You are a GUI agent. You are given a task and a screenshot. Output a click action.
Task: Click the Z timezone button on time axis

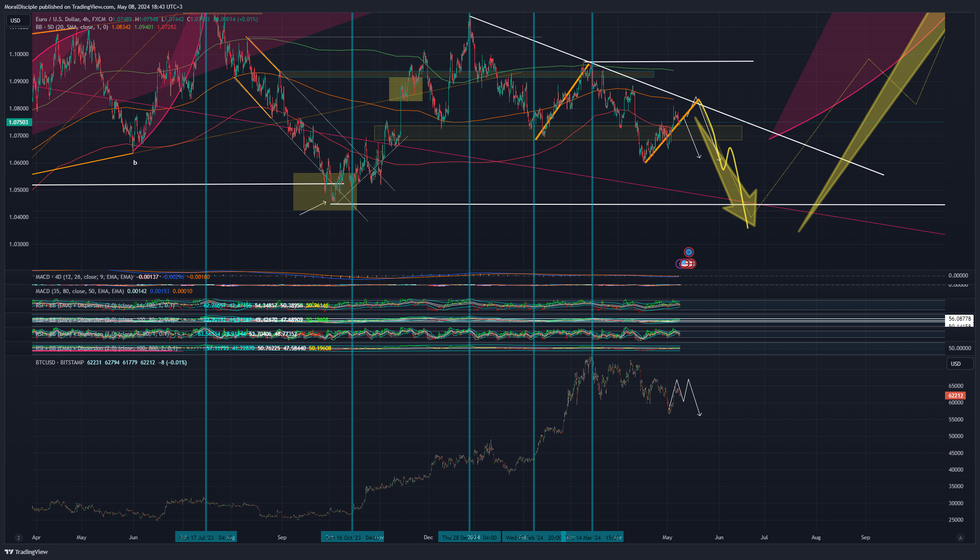tap(18, 537)
